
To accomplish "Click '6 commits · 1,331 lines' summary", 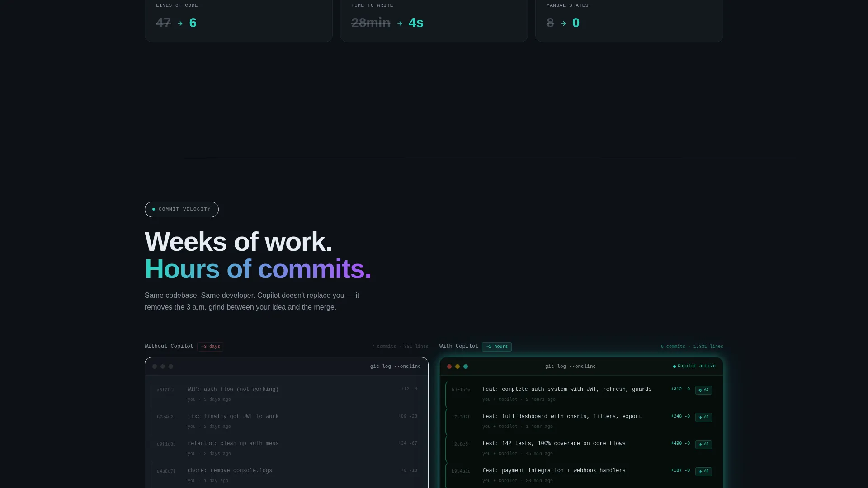I will [692, 347].
